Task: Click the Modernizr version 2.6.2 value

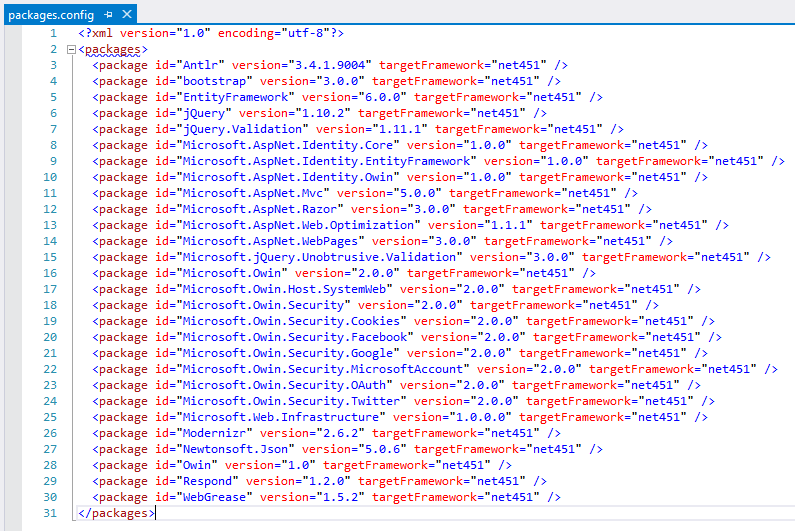Action: coord(341,433)
